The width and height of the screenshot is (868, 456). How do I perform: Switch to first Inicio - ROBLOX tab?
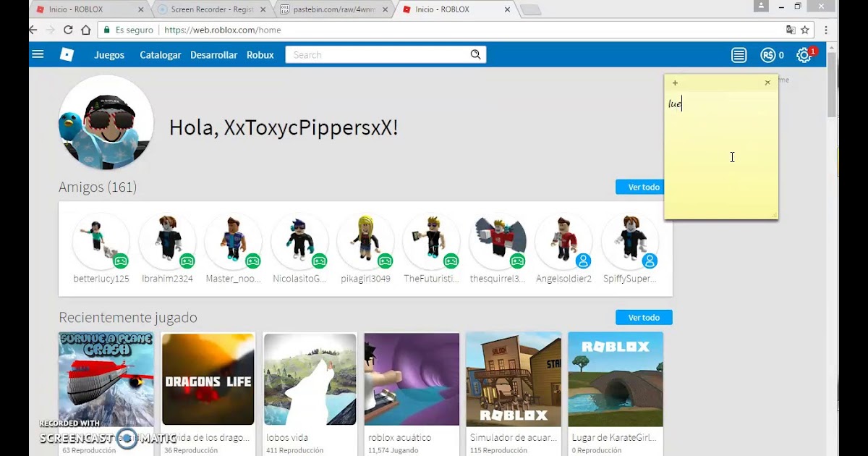point(88,9)
